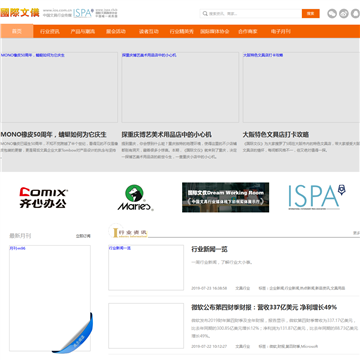The width and height of the screenshot is (360, 360).
Task: Open the 探重庆博艺美术用品店 article image placeholder
Action: point(180,87)
